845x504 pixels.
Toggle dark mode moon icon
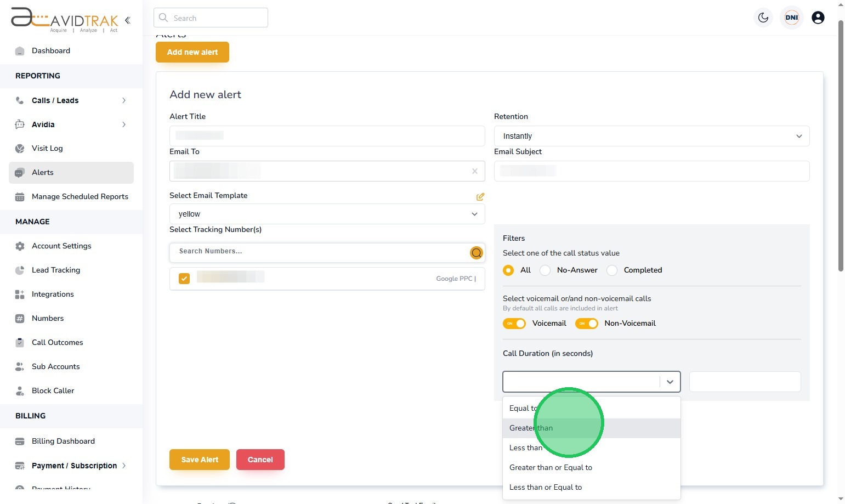(x=763, y=18)
